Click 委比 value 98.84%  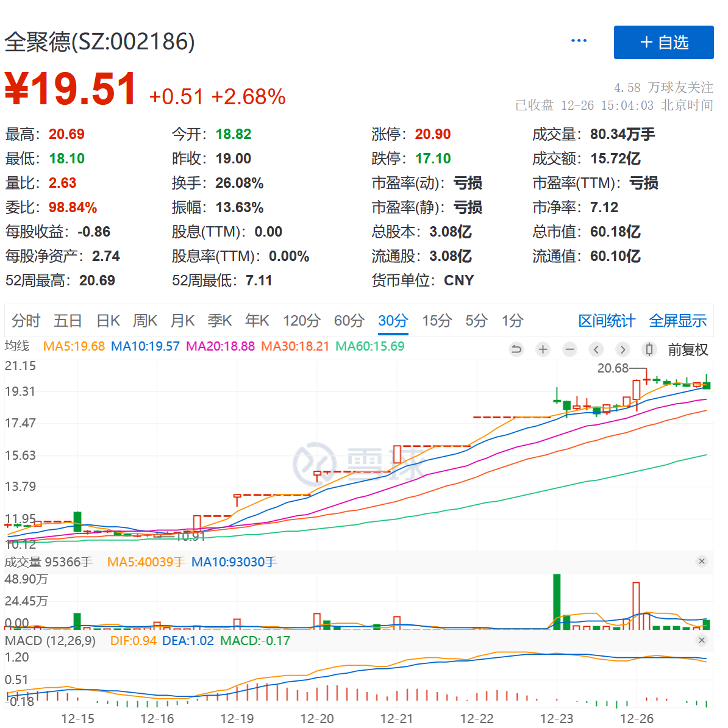(73, 207)
